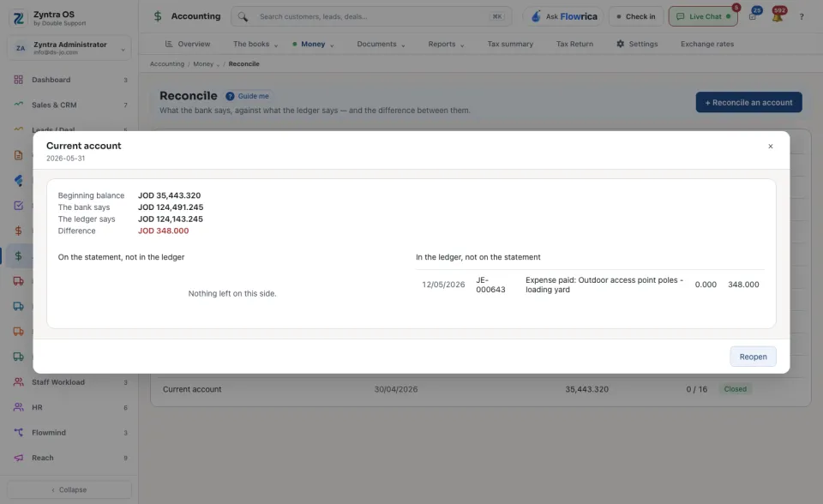Screen dimensions: 823x504
Task: Select the HR sidebar icon
Action: pos(18,407)
